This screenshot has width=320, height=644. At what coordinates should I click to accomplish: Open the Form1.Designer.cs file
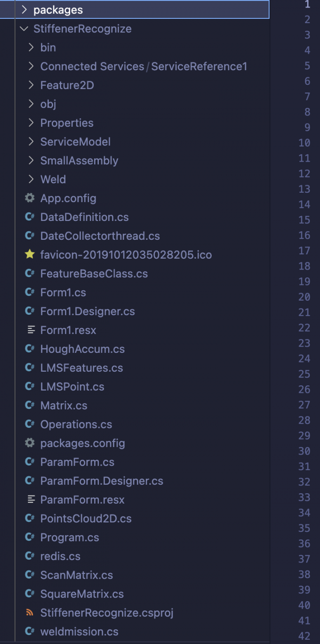88,311
